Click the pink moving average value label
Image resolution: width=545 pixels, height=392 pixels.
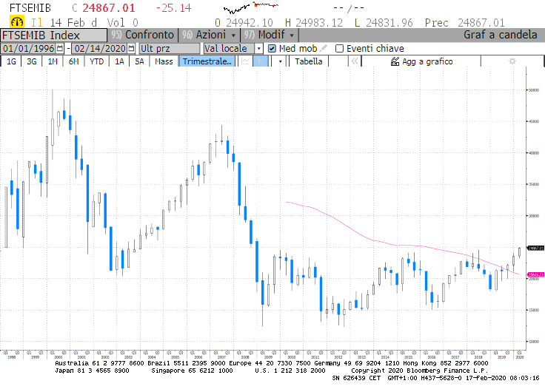pyautogui.click(x=535, y=274)
